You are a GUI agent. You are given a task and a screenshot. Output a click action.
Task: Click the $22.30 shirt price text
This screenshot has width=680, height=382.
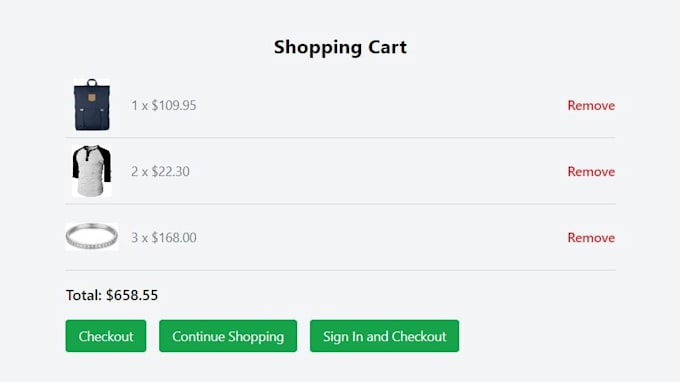pos(170,171)
